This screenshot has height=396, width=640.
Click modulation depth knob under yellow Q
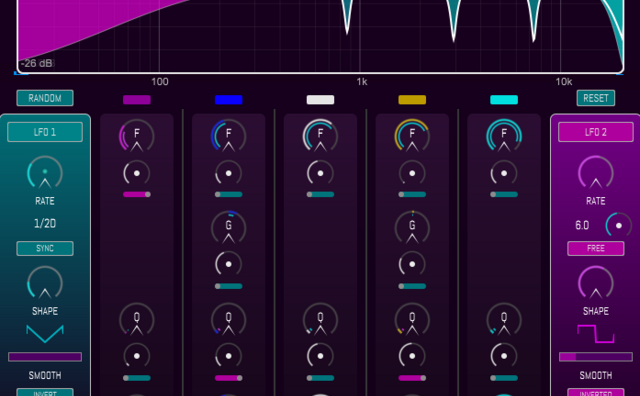coord(412,356)
